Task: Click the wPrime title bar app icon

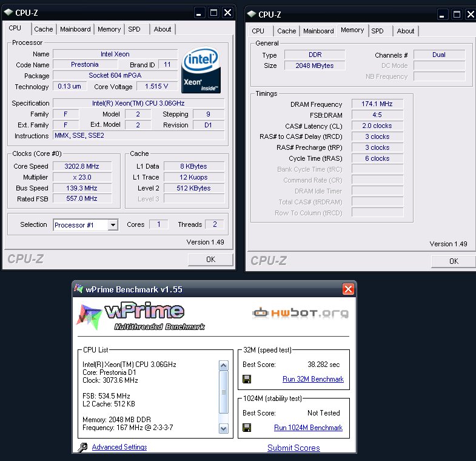Action: [79, 289]
